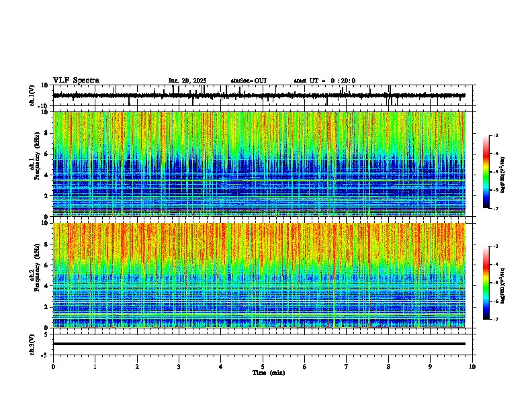Click the time axis tick label '5'

[263, 367]
